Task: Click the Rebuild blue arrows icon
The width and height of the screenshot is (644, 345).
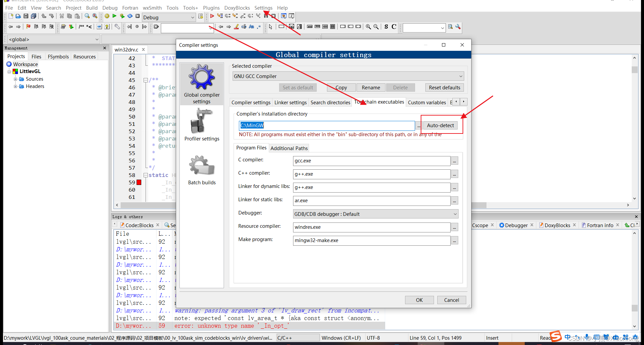Action: (130, 16)
